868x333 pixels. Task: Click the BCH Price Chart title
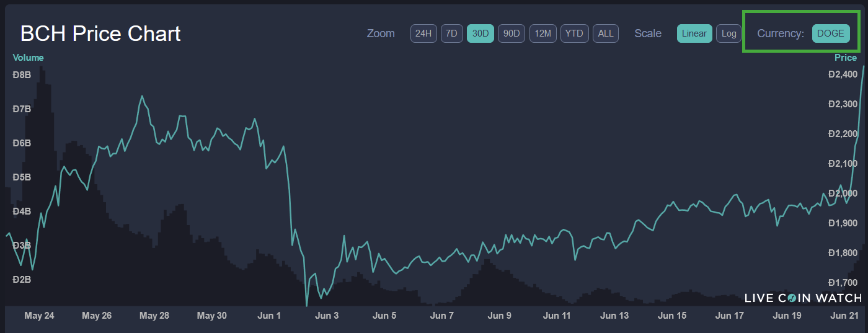click(100, 33)
